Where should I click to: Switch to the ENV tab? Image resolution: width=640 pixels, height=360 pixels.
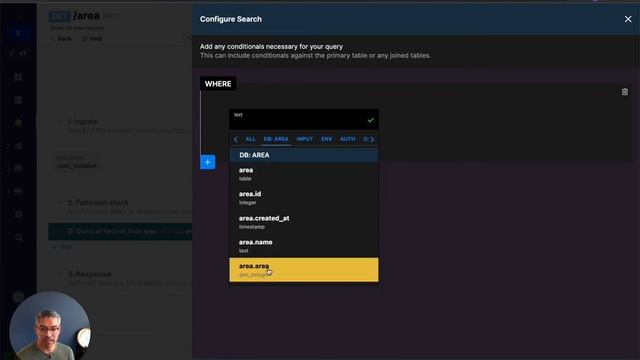pyautogui.click(x=327, y=139)
